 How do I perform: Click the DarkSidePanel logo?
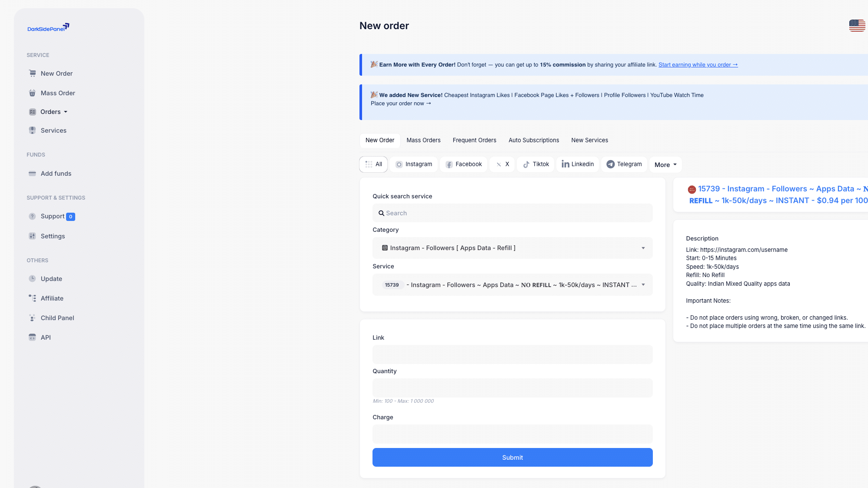[x=48, y=28]
